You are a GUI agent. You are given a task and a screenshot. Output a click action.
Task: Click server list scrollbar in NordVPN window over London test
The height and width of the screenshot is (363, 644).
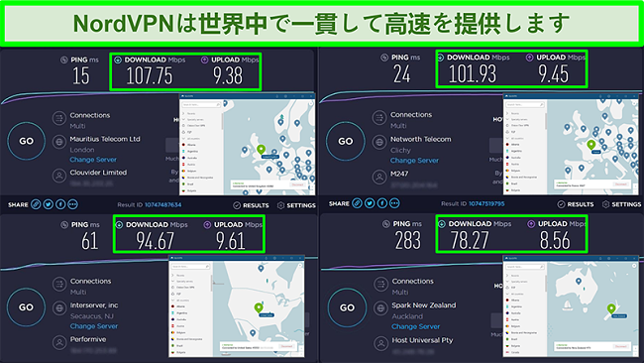(222, 121)
